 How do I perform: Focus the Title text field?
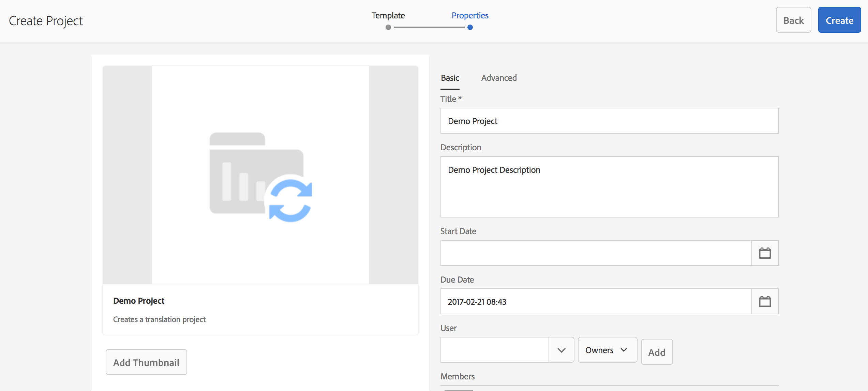click(x=609, y=121)
